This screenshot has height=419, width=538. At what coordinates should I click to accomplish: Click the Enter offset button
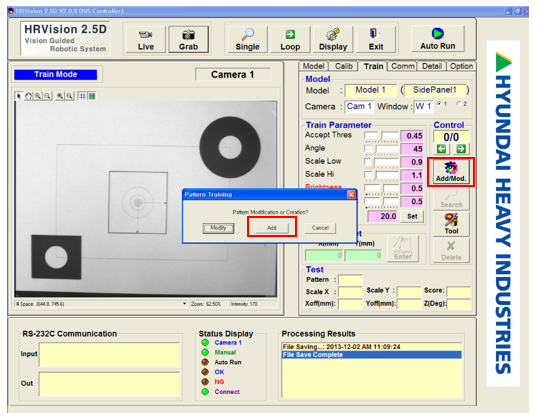[403, 249]
